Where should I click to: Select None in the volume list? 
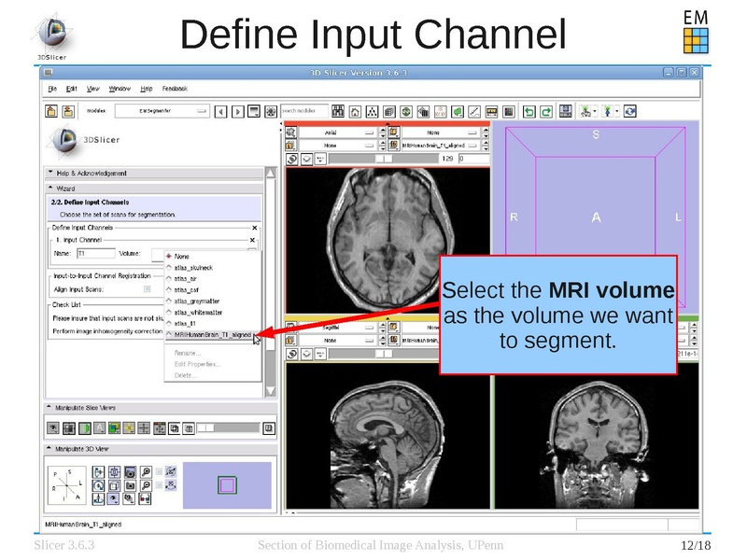(181, 256)
